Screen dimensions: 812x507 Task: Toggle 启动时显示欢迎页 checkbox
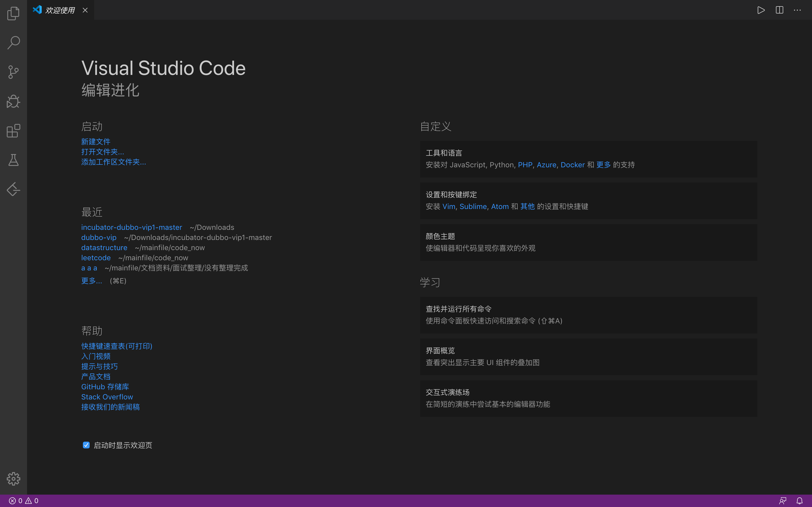(86, 445)
